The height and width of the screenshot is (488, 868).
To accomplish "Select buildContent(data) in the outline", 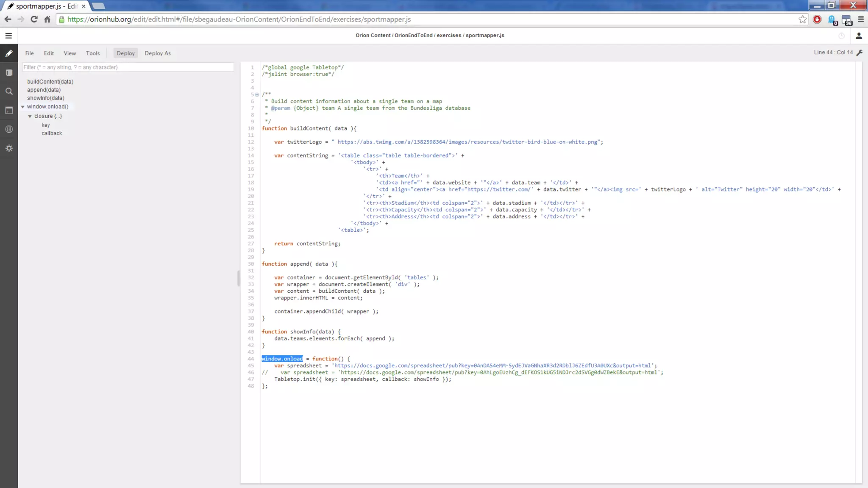I will click(50, 82).
